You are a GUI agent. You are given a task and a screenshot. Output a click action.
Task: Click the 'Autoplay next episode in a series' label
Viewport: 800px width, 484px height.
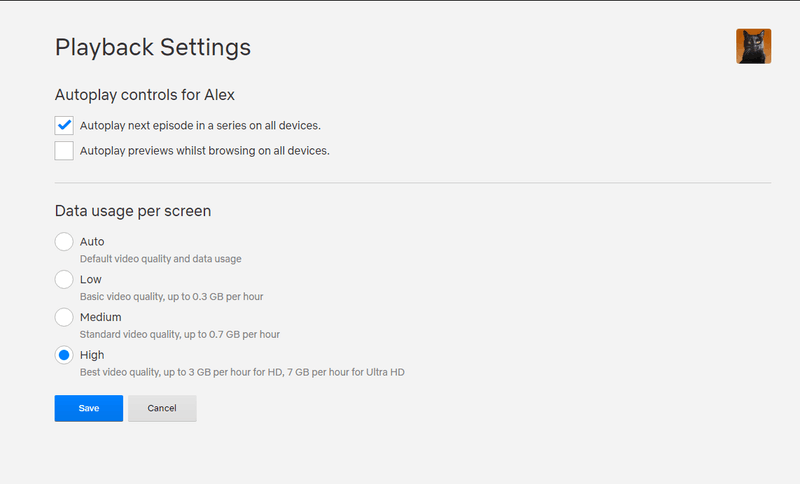tap(200, 125)
